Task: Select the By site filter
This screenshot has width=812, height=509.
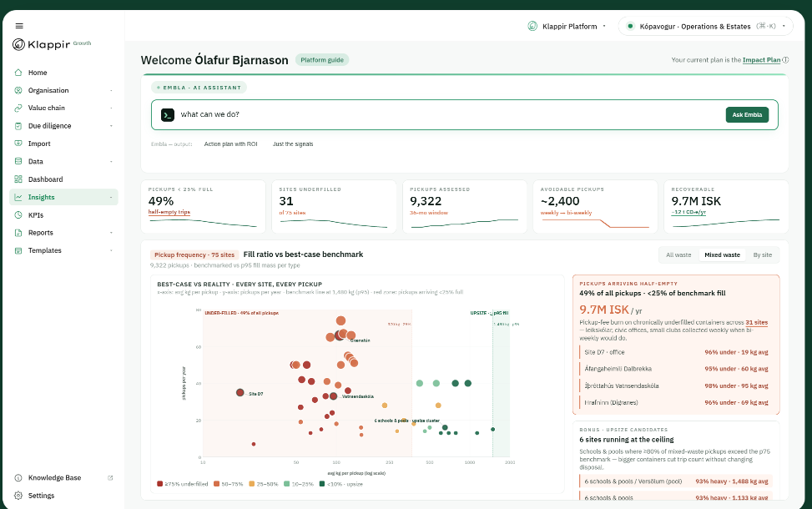Action: [762, 254]
